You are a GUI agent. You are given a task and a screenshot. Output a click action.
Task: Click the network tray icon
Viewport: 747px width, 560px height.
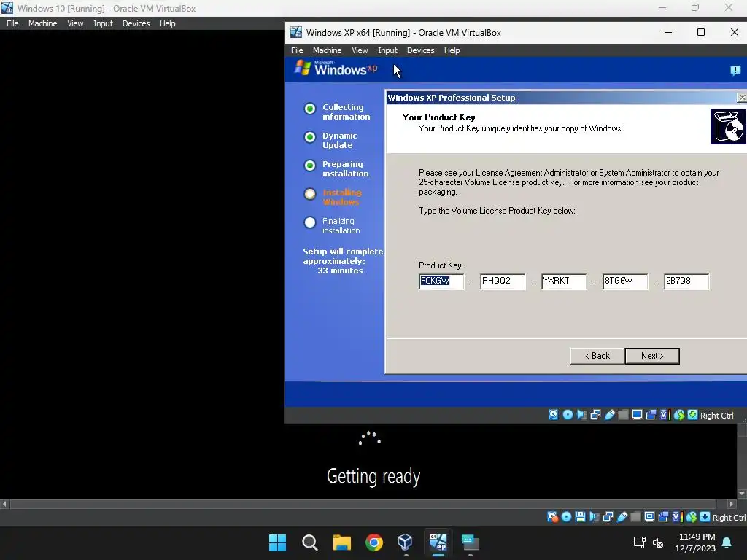point(639,542)
